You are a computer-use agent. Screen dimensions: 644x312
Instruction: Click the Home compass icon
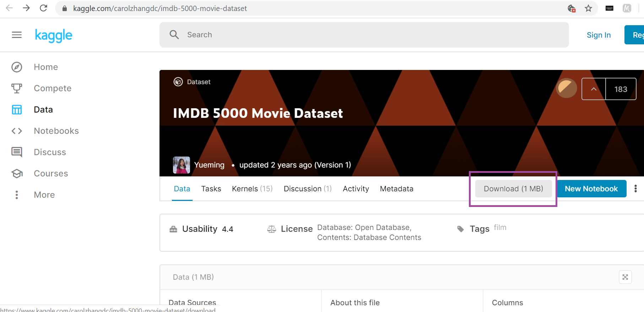pyautogui.click(x=17, y=67)
